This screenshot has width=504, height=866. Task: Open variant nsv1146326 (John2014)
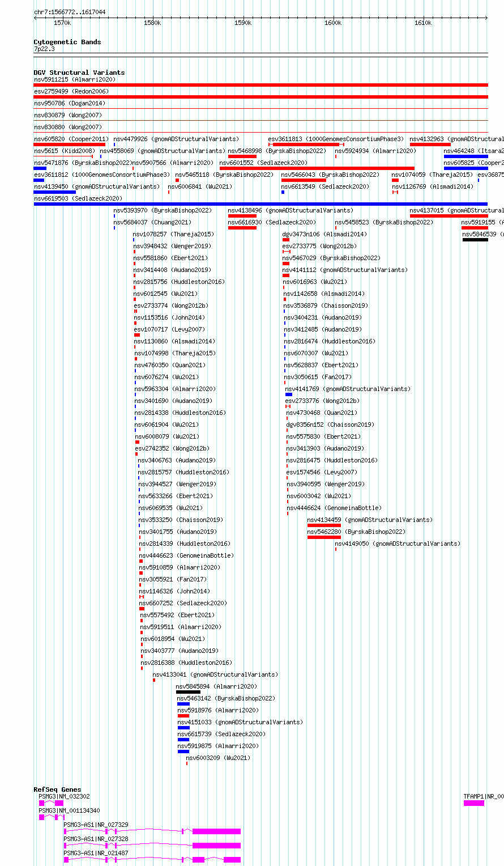coord(174,591)
